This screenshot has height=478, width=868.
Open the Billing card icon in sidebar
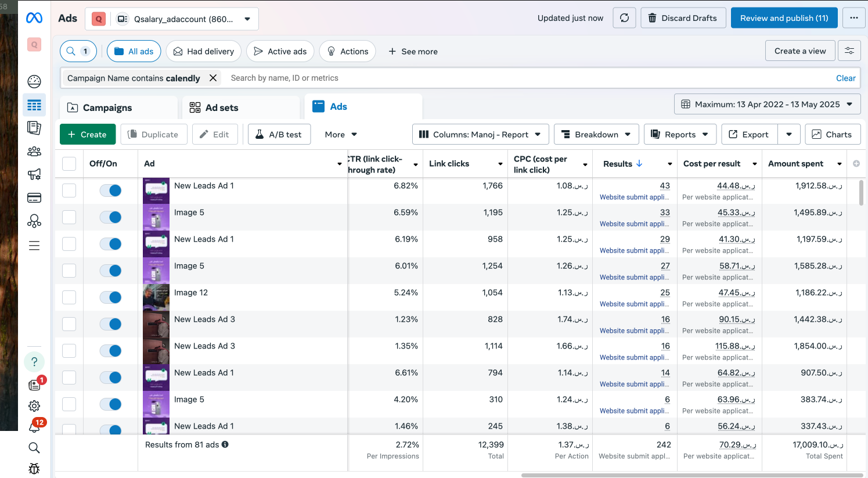coord(34,198)
